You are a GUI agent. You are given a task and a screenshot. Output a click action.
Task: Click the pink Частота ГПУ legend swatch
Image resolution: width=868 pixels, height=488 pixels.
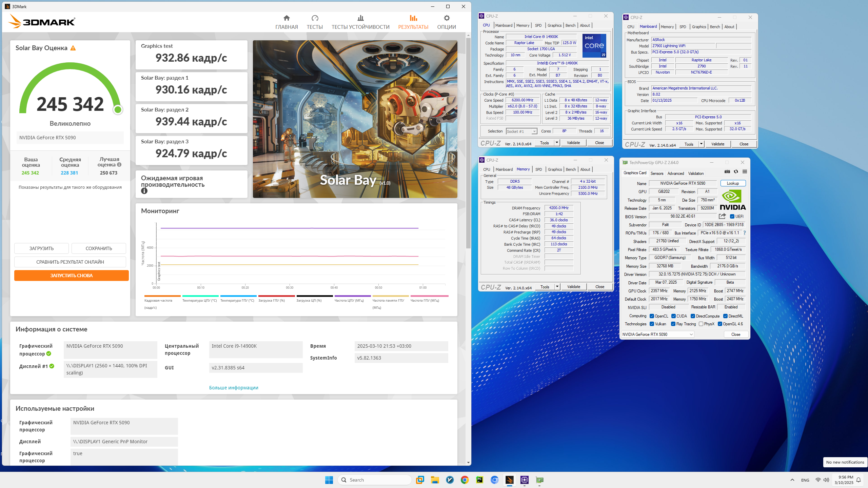(x=429, y=296)
